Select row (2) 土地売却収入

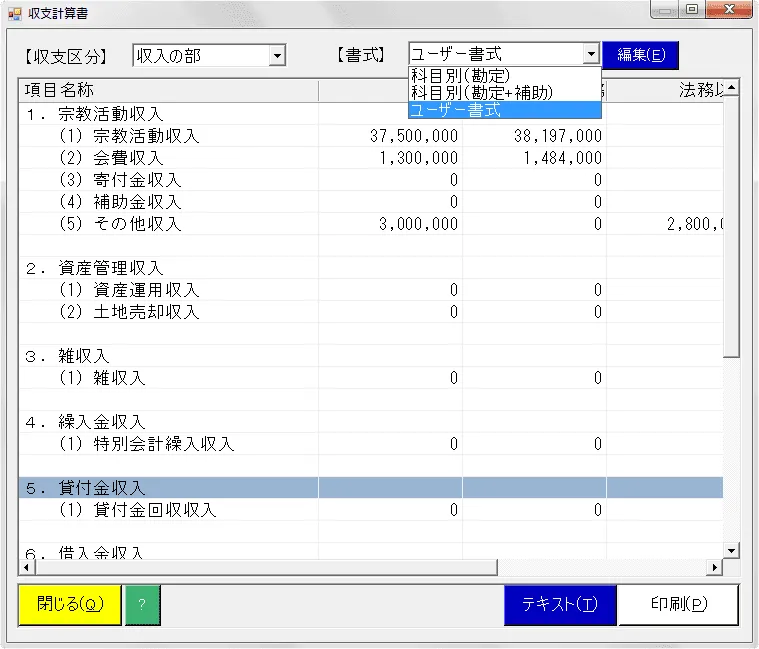pos(371,312)
